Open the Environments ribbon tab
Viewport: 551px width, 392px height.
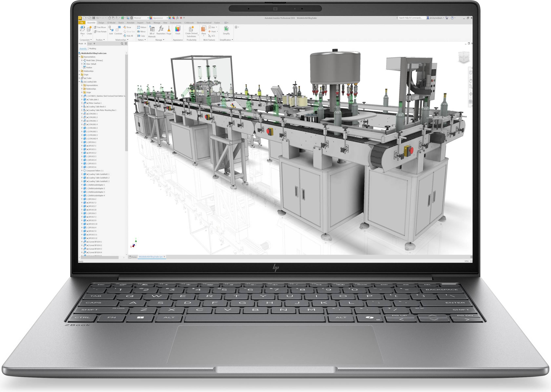(x=176, y=23)
